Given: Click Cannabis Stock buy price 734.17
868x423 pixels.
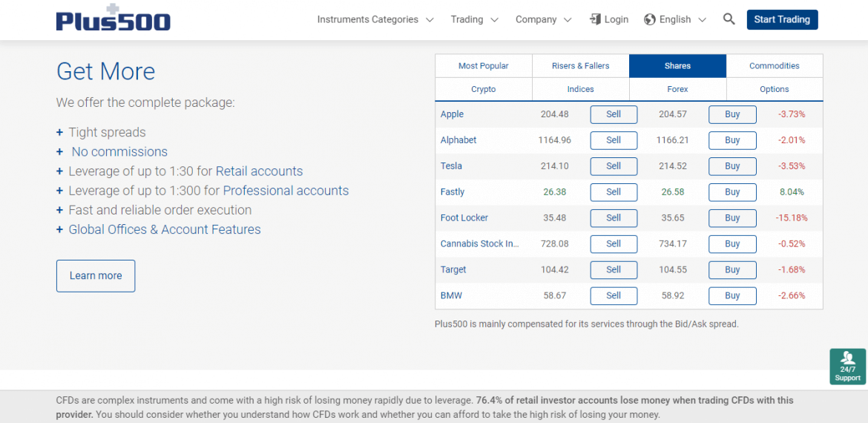Looking at the screenshot, I should tap(673, 243).
